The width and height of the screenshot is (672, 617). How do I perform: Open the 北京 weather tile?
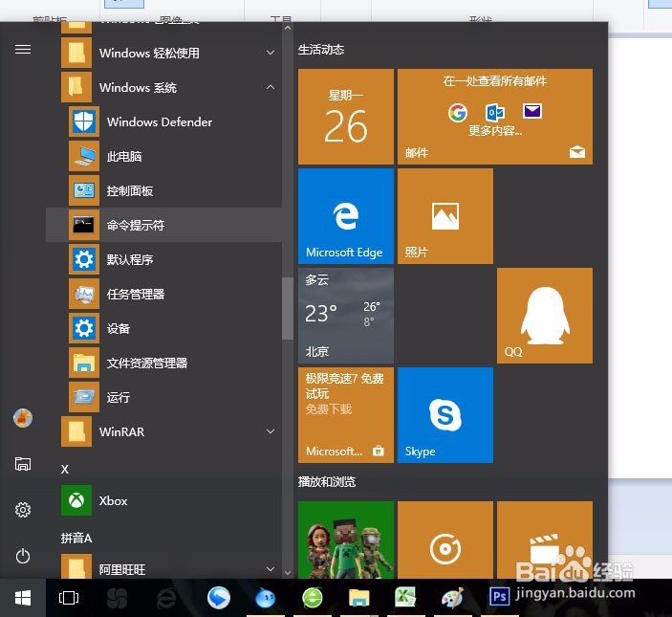tap(346, 316)
